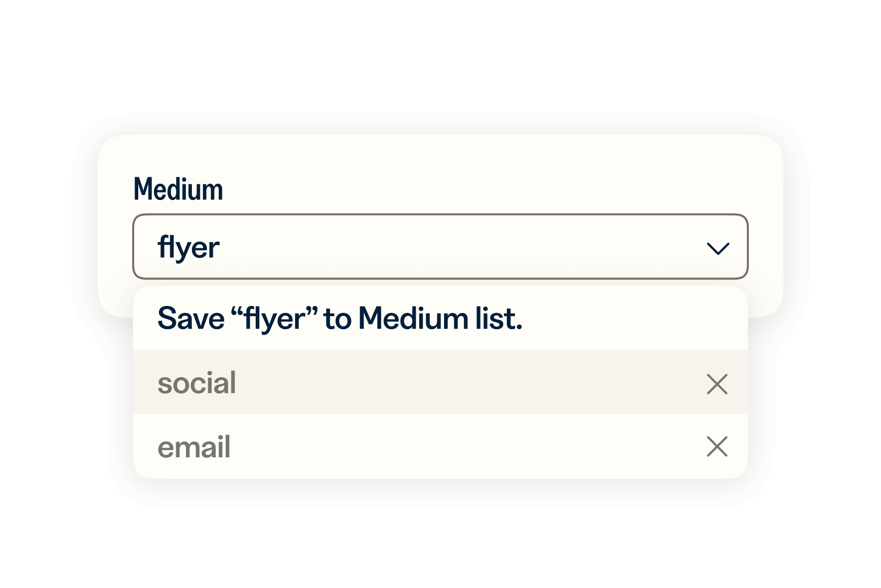Save "flyer" to Medium list
The image size is (881, 588).
click(x=340, y=319)
